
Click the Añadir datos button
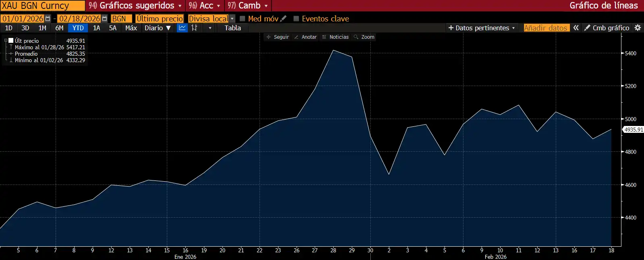(x=546, y=28)
